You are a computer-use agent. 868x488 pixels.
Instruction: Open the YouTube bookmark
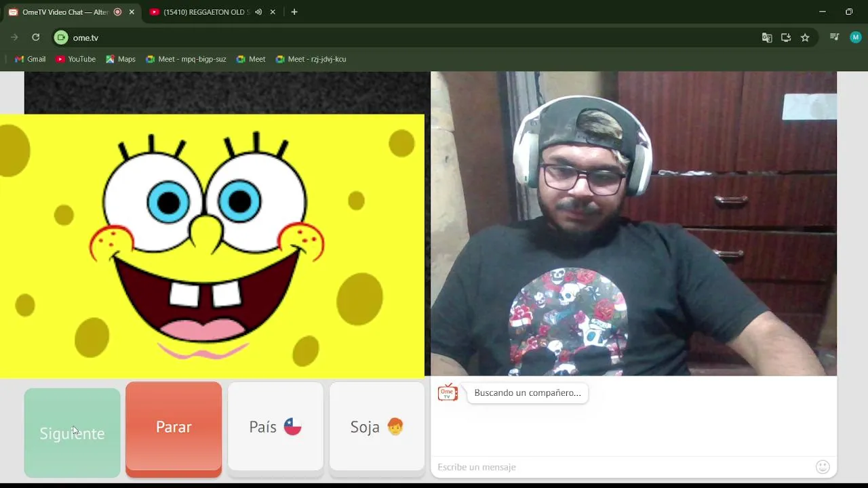coord(76,59)
